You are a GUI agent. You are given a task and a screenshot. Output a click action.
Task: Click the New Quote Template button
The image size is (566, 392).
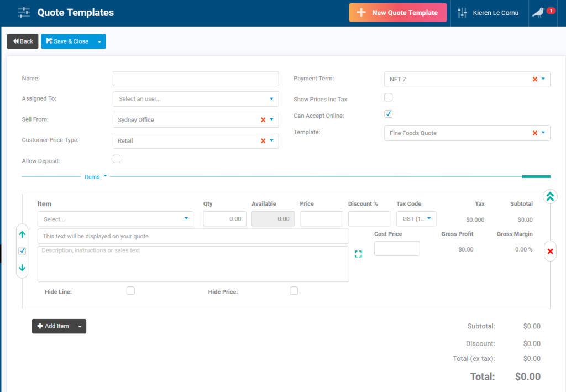(397, 12)
